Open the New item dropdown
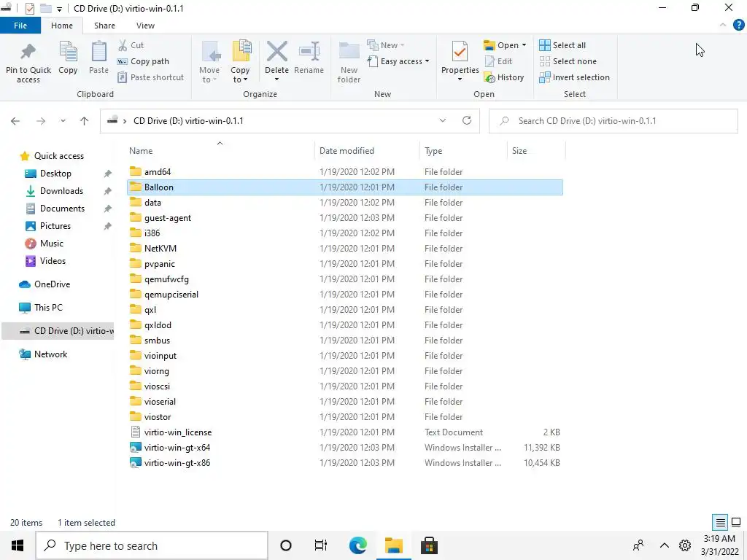The image size is (747, 560). (386, 45)
